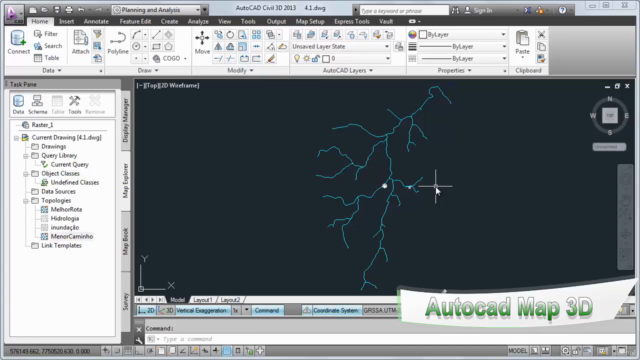Click the ByLayer white color swatch

(423, 35)
